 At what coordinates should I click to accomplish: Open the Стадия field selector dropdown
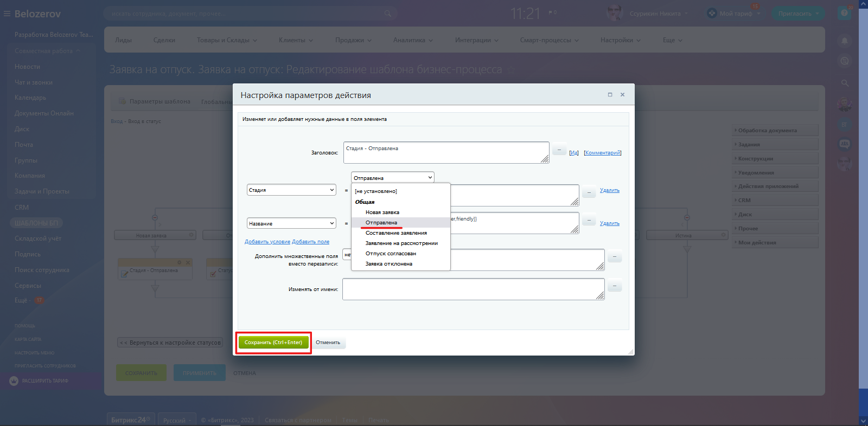pos(291,190)
